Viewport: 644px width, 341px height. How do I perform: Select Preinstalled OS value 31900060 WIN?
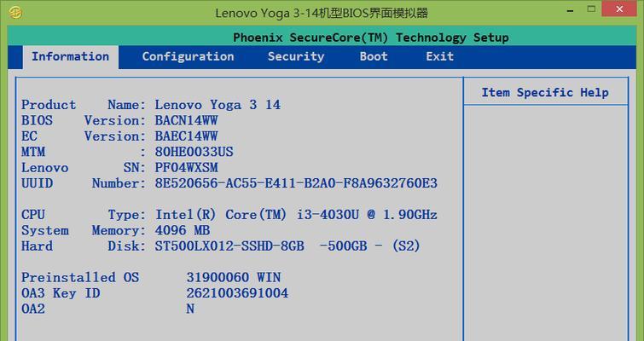coord(233,278)
